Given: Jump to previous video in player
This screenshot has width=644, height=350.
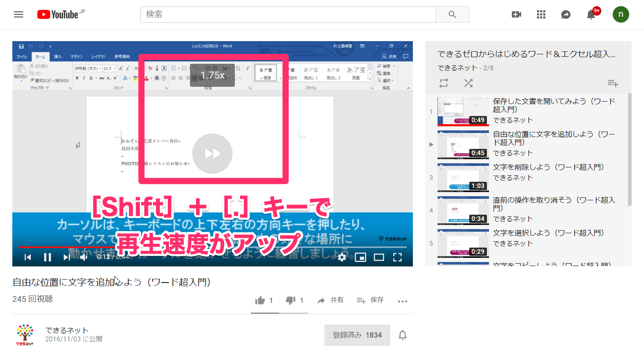Looking at the screenshot, I should point(28,257).
